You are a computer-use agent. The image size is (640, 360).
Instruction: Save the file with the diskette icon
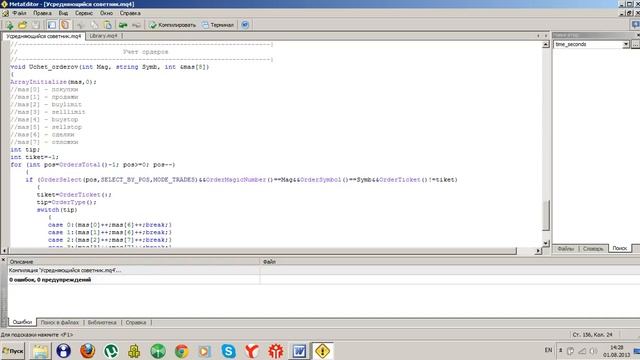click(36, 25)
